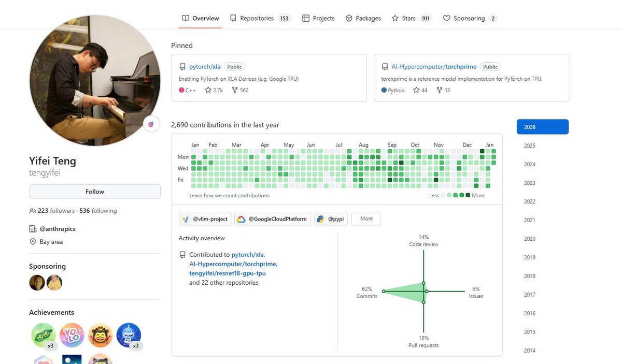The height and width of the screenshot is (364, 622).
Task: Click the Python language color dot
Action: tap(384, 90)
